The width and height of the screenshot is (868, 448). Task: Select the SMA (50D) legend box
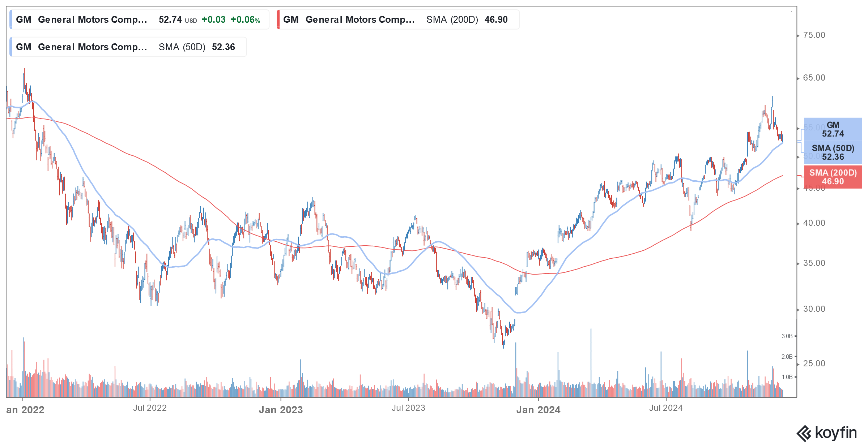tap(128, 47)
